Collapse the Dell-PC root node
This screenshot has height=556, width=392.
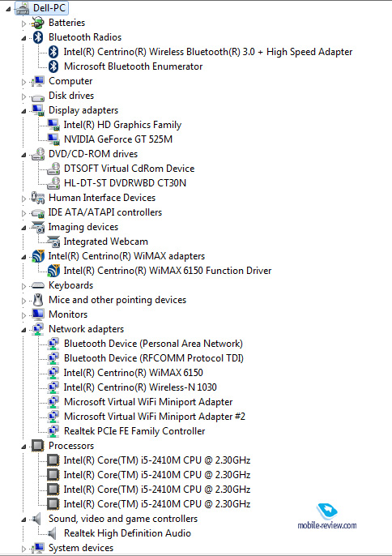point(8,9)
